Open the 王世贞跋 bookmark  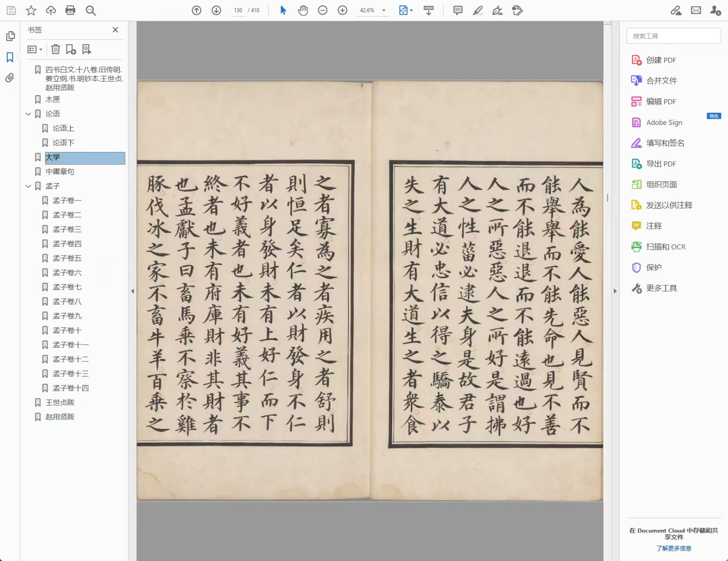60,403
